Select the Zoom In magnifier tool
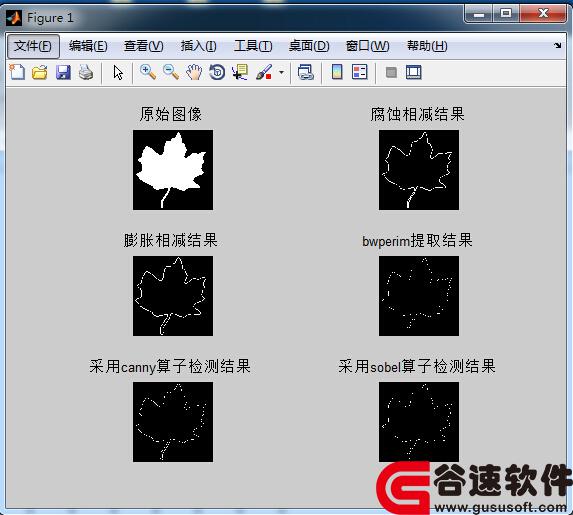The image size is (573, 515). pyautogui.click(x=148, y=72)
